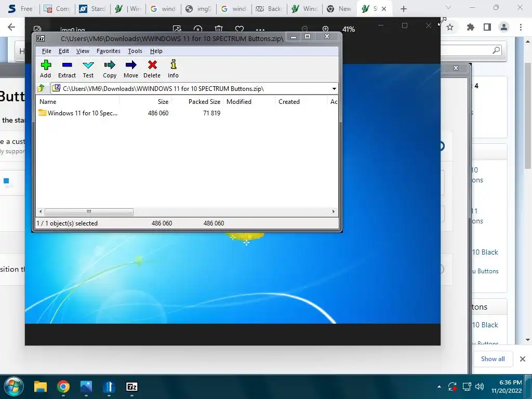
Task: Click the Copy toolbar icon in 7-Zip
Action: tap(110, 69)
